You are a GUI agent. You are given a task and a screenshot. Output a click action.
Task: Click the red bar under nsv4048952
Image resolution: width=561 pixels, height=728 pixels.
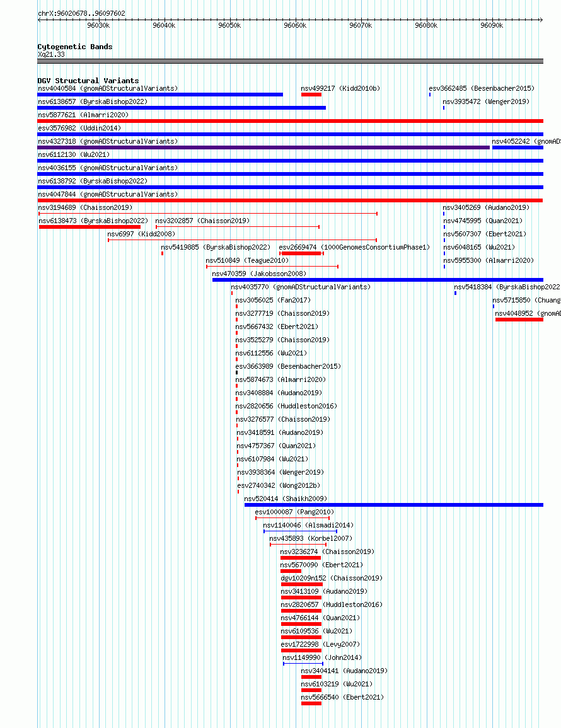coord(519,320)
